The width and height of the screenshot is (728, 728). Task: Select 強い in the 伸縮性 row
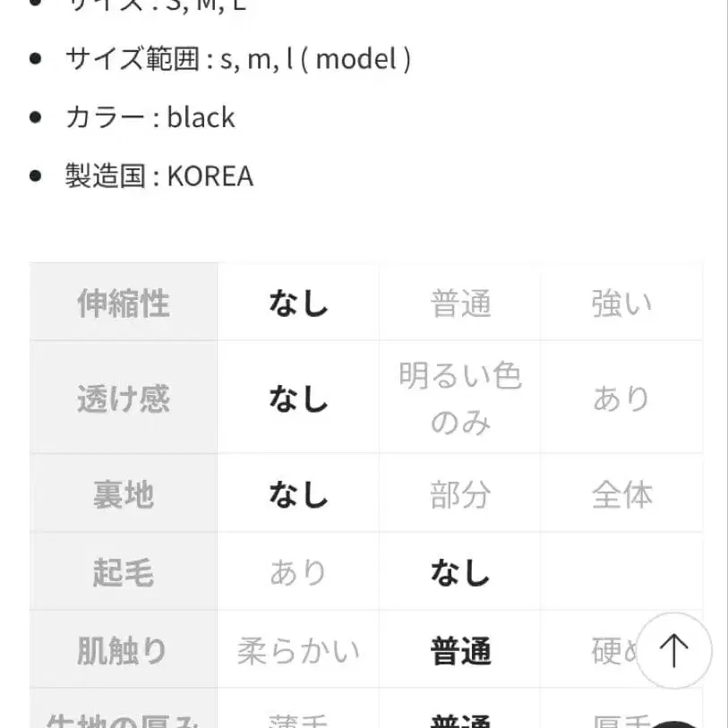621,303
